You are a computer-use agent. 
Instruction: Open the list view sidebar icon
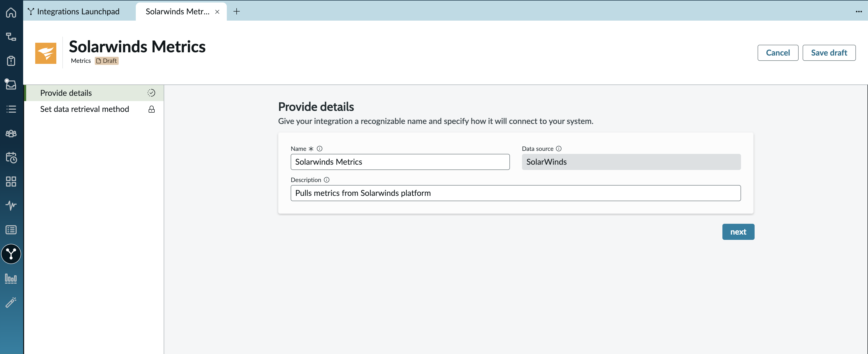tap(11, 109)
